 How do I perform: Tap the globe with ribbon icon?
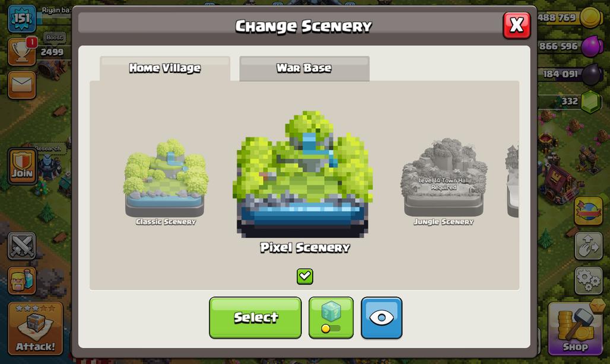[589, 211]
